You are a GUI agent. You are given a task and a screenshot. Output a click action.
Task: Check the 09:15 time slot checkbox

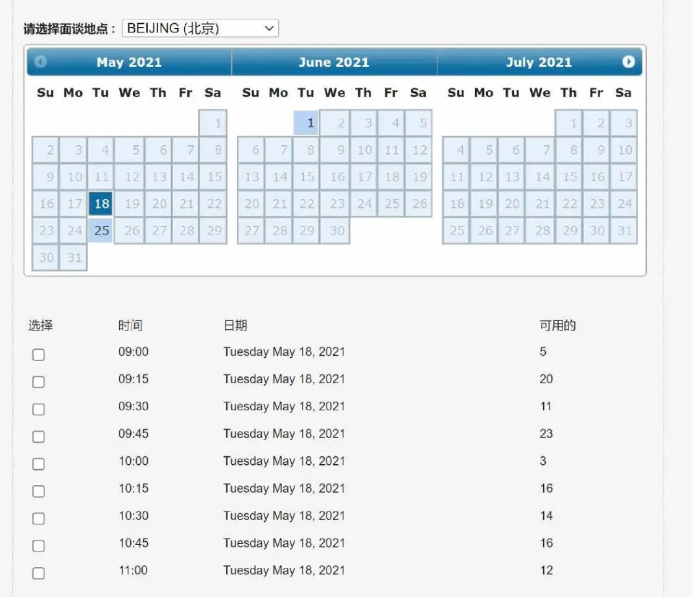39,382
